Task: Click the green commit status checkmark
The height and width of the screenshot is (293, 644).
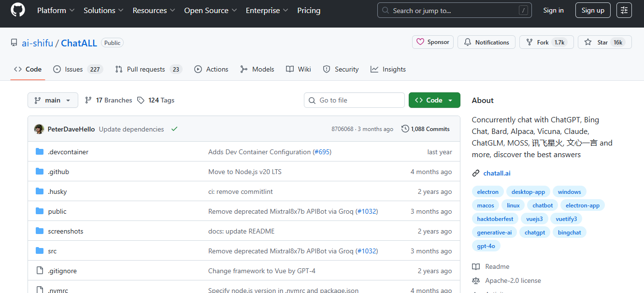Action: click(174, 129)
